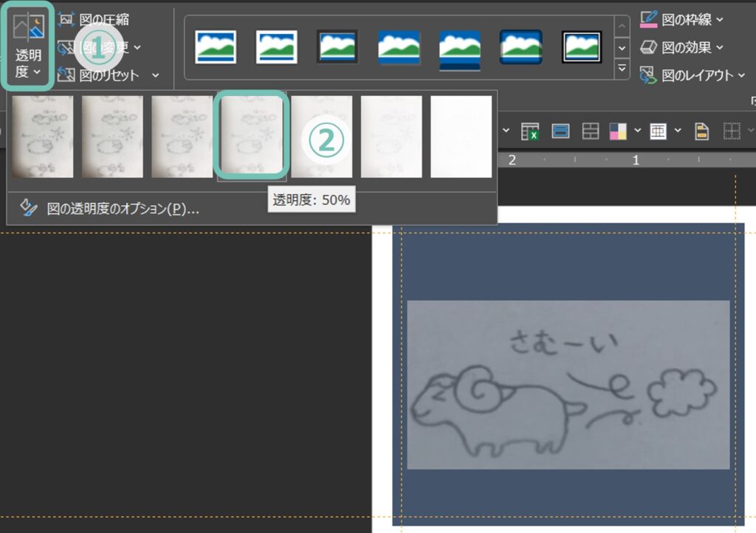The width and height of the screenshot is (756, 533).
Task: Apply the second picture style thumbnail
Action: click(276, 47)
